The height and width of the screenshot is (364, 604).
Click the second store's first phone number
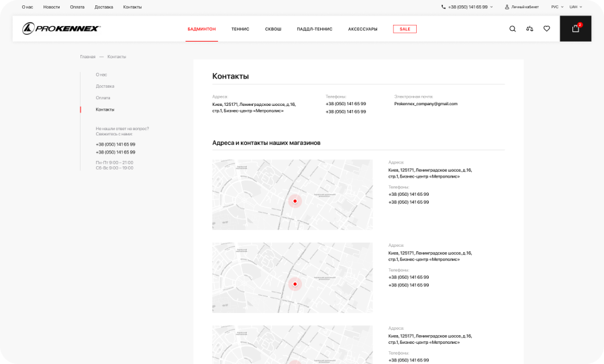click(x=409, y=277)
